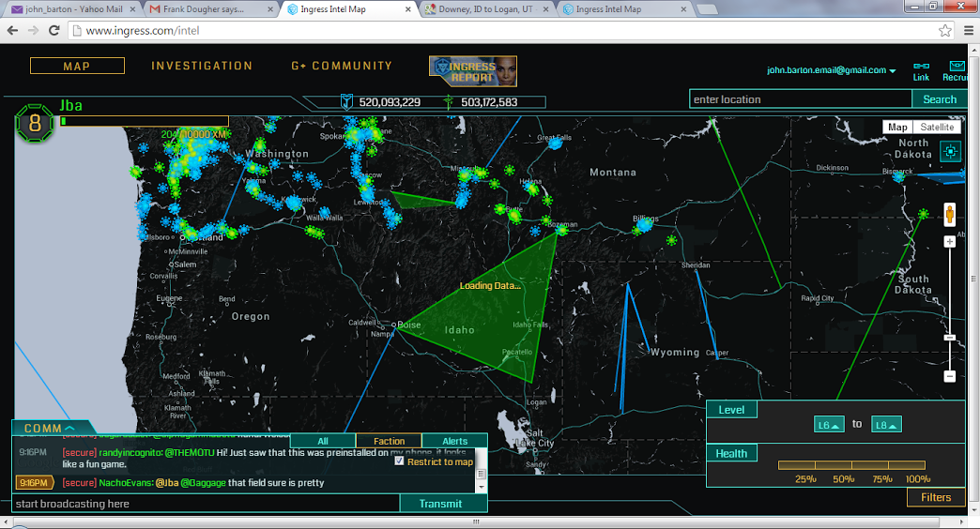Click the Resistance shield score icon
980x529 pixels.
346,101
